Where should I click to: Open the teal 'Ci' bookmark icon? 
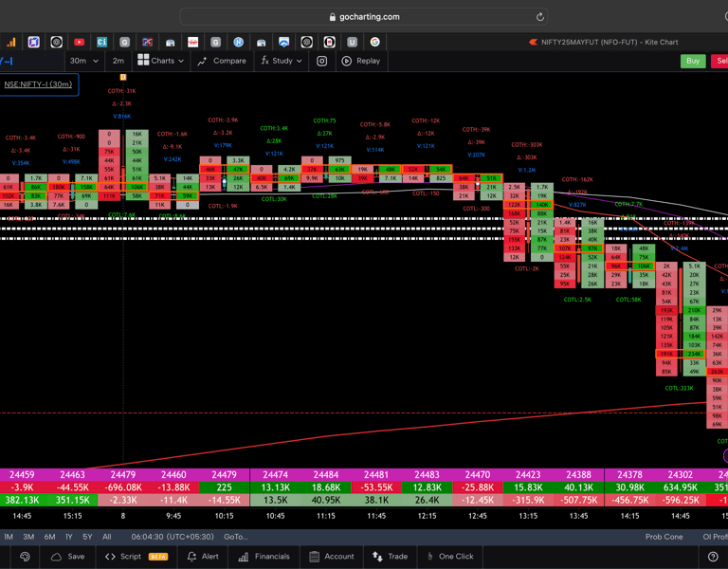coord(101,43)
